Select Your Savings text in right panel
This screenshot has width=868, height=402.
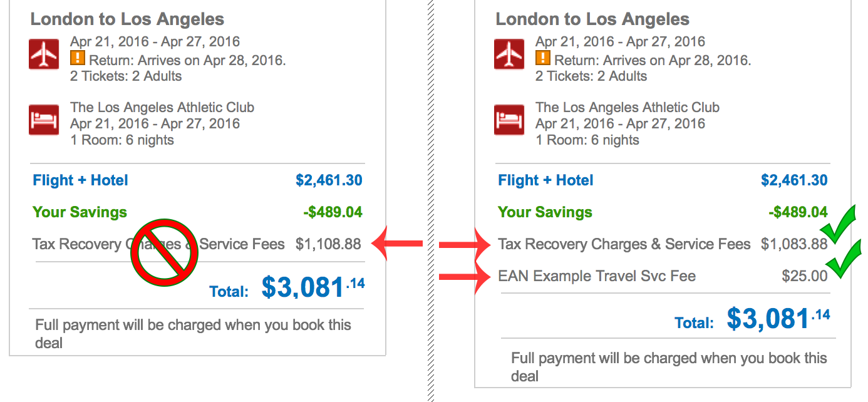click(545, 212)
